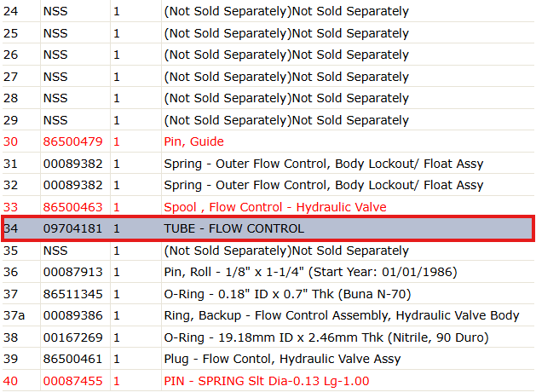The height and width of the screenshot is (392, 536).
Task: Click part number 09704181
Action: coord(72,228)
